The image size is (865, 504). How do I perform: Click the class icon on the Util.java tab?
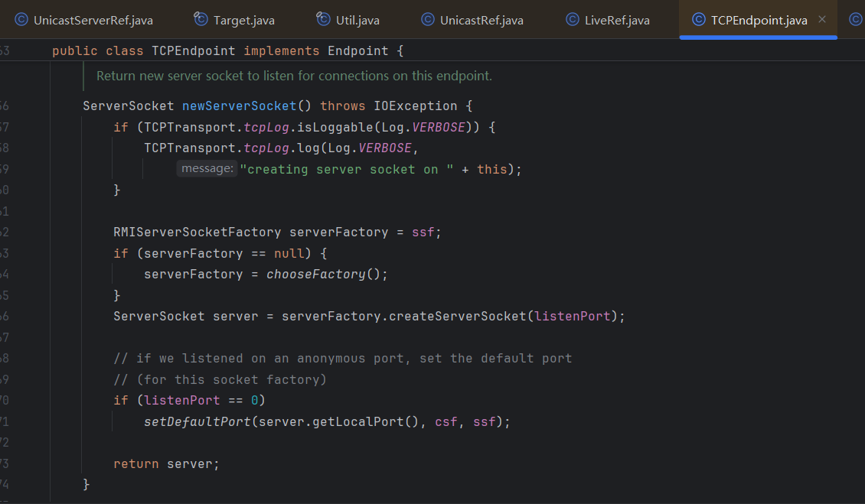323,20
